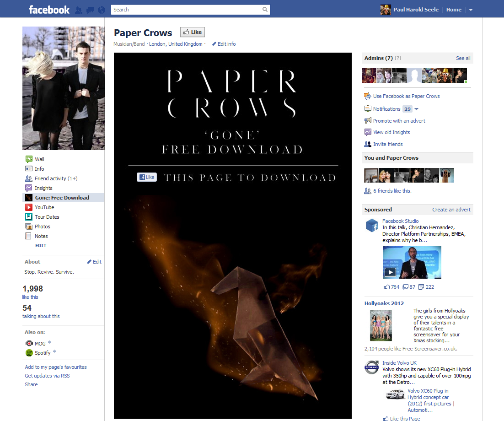Click London, United Kingdom link
Image resolution: width=504 pixels, height=421 pixels.
point(176,44)
